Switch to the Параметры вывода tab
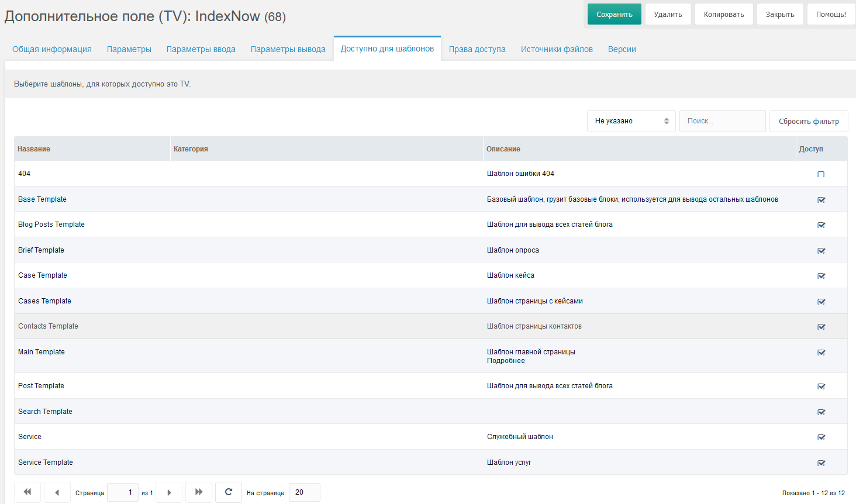Viewport: 856px width, 504px height. pyautogui.click(x=288, y=49)
